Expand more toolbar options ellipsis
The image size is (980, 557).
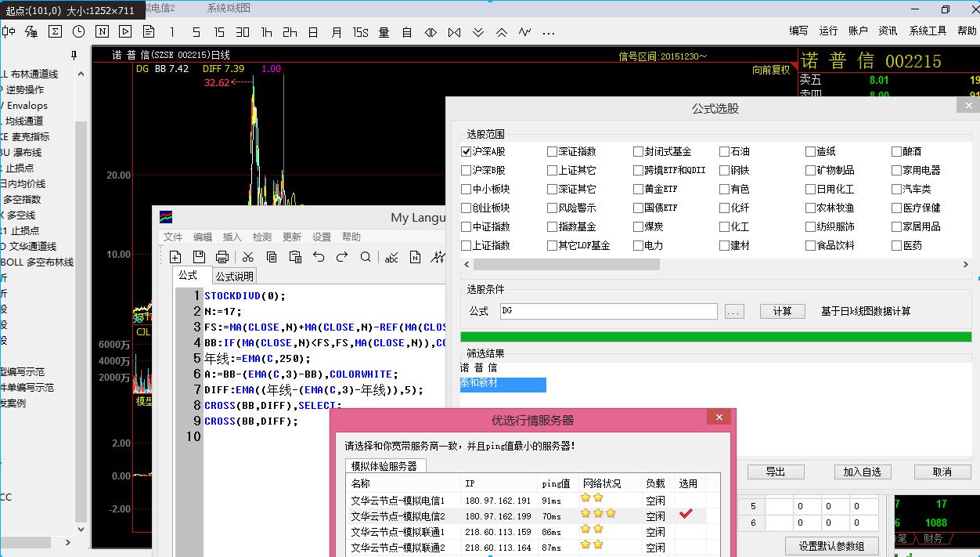548,32
